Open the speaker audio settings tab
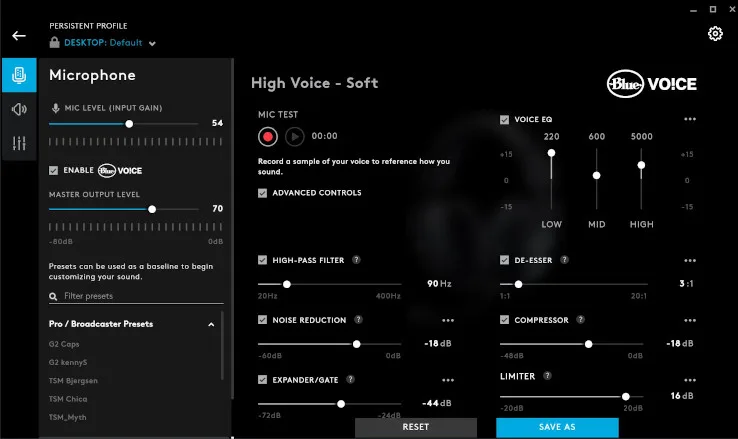 click(18, 109)
